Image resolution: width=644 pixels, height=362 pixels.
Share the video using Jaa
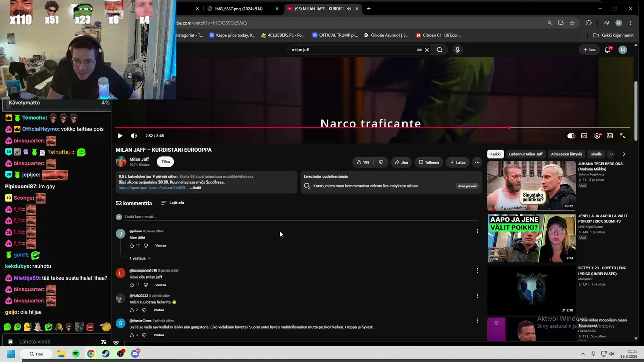coord(401,162)
